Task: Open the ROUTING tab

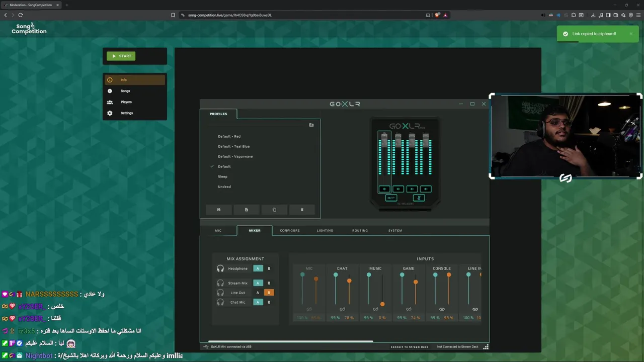Action: 360,230
